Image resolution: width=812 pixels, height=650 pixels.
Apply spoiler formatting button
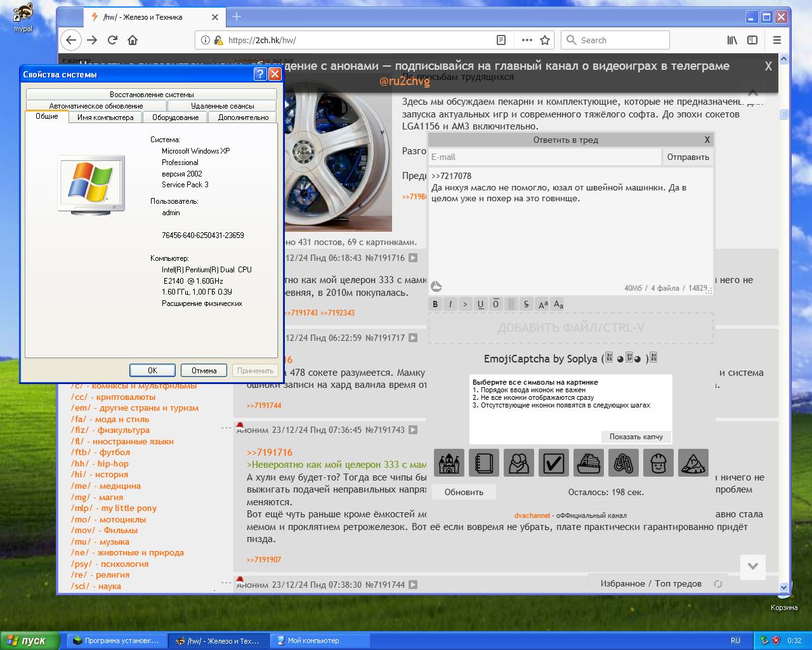[x=511, y=304]
